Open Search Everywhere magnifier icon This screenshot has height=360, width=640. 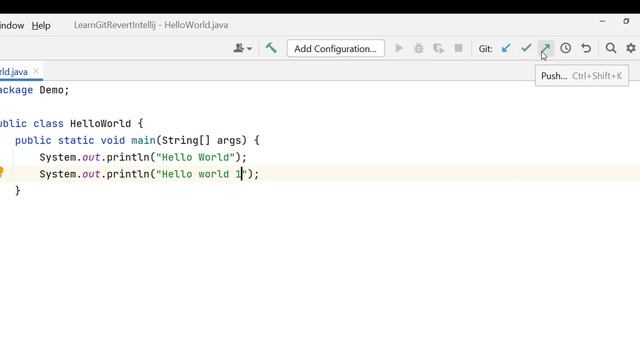click(x=611, y=48)
